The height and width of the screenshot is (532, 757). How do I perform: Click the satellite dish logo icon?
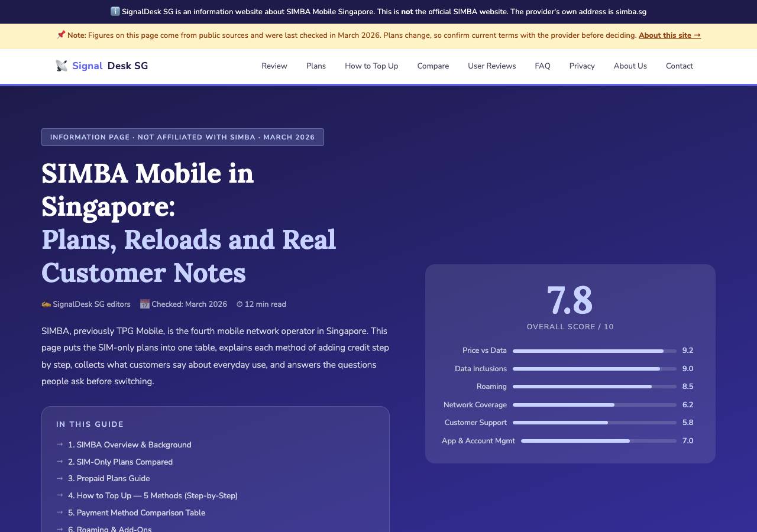[62, 66]
